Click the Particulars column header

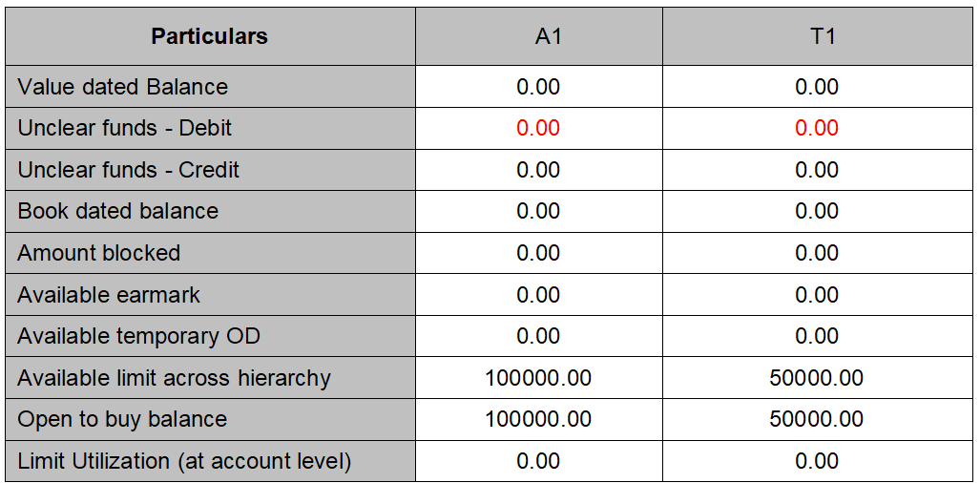pyautogui.click(x=209, y=37)
